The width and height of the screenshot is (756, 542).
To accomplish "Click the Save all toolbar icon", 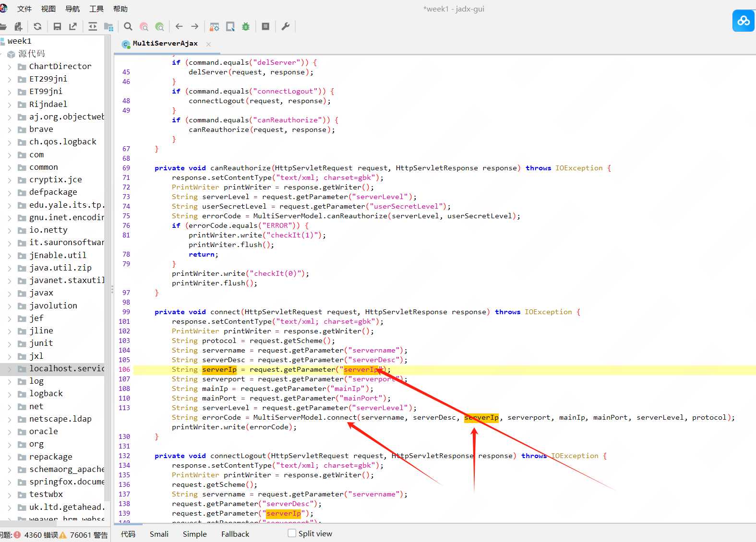I will click(x=57, y=26).
